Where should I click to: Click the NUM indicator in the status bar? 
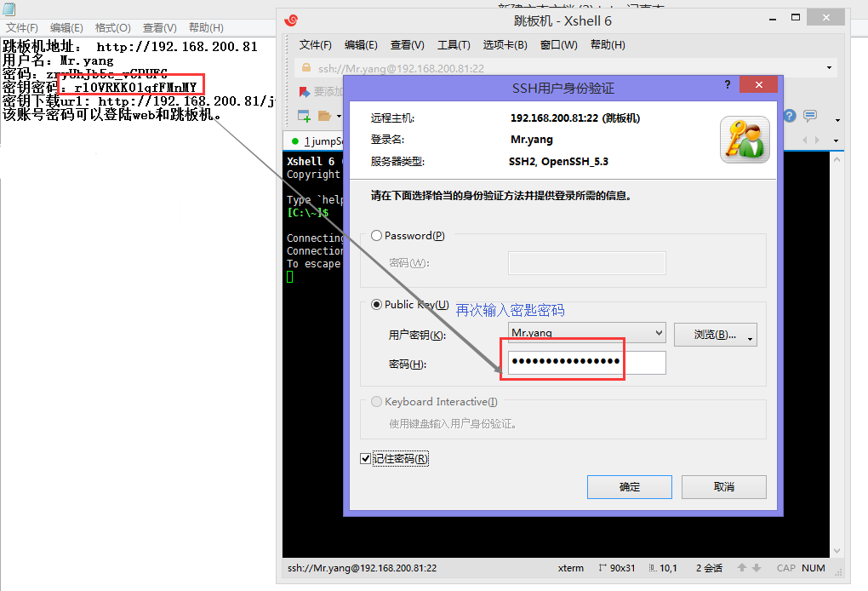coord(814,568)
